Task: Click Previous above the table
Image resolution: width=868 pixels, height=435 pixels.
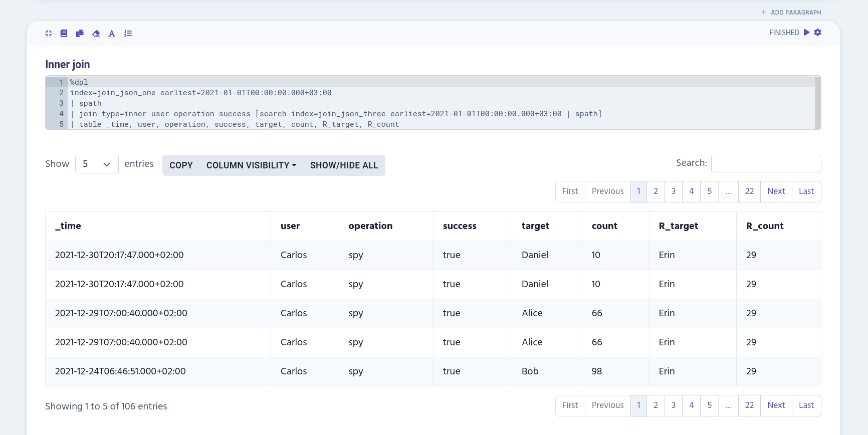Action: (x=608, y=191)
